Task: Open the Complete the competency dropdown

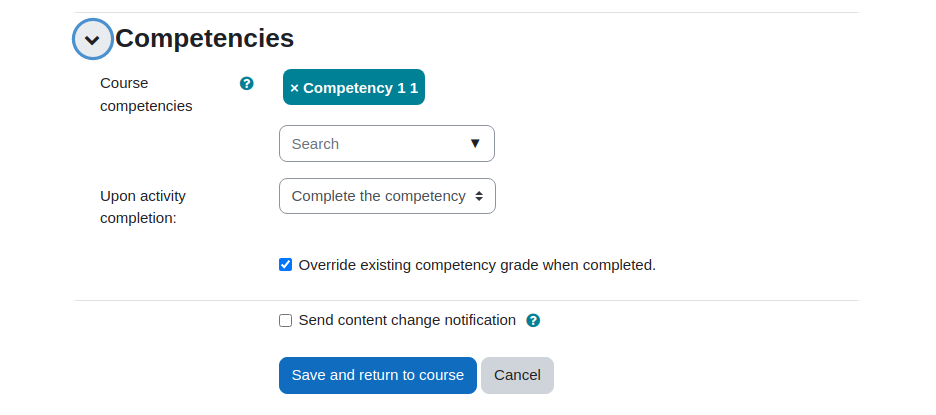Action: [387, 196]
